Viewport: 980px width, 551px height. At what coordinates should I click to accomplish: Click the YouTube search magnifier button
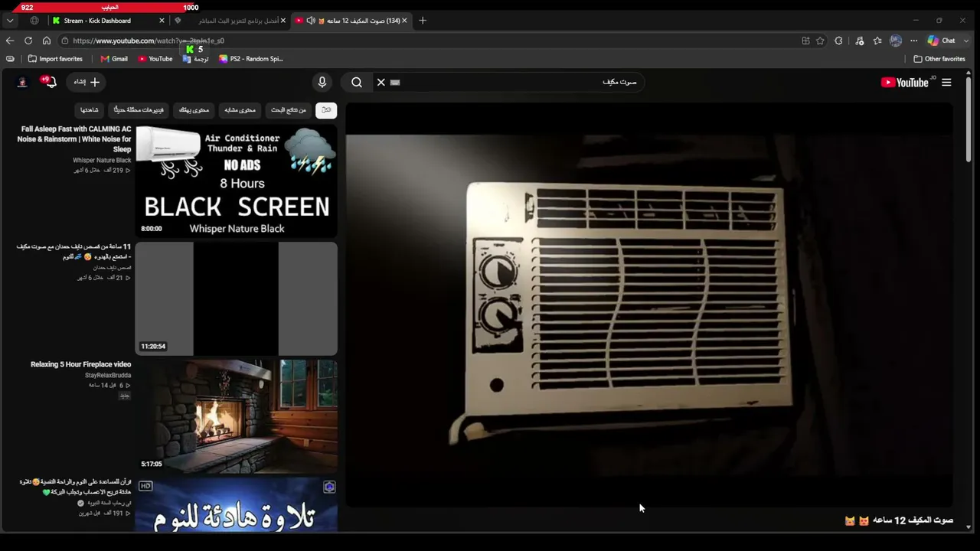(357, 82)
